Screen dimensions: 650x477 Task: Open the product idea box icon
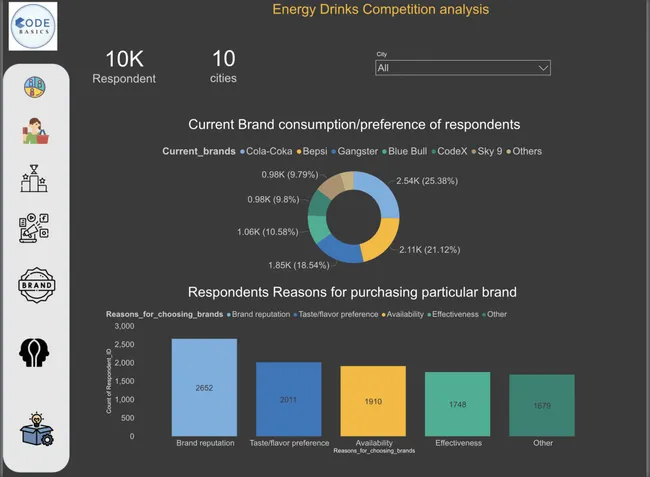(x=36, y=429)
